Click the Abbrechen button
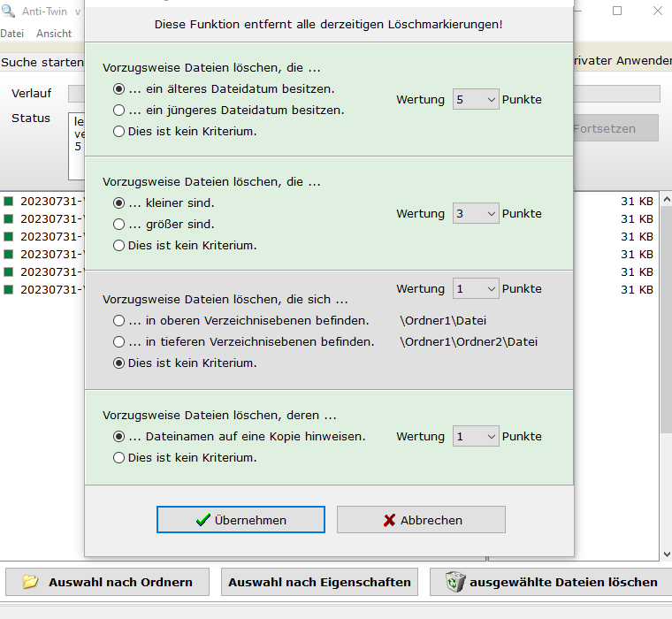This screenshot has height=619, width=672. click(421, 520)
